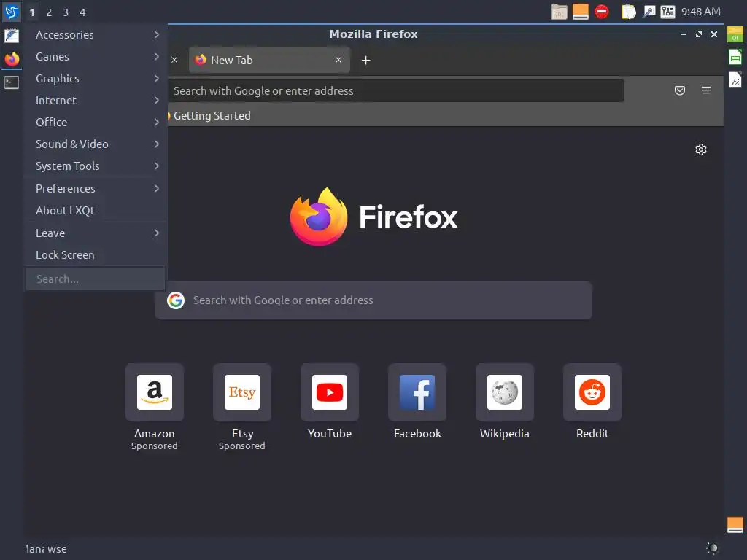Click the orange removable drive icon in top panel

click(580, 12)
